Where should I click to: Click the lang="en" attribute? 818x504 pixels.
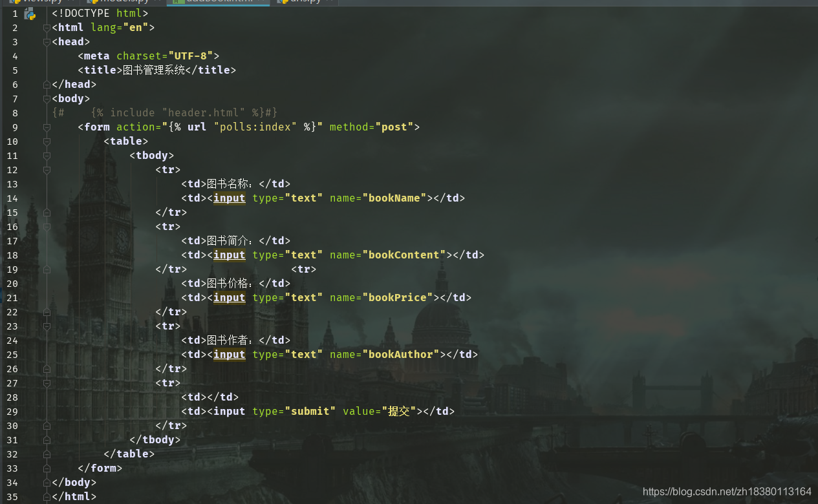pyautogui.click(x=120, y=28)
